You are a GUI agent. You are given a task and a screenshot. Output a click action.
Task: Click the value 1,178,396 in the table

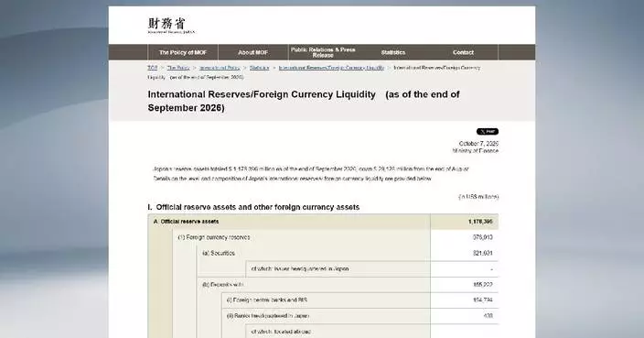(480, 222)
